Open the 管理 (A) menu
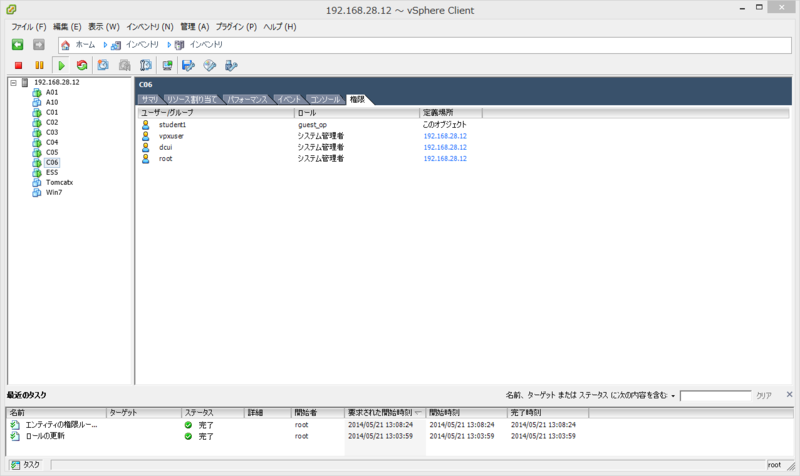Viewport: 800px width, 476px height. click(194, 27)
